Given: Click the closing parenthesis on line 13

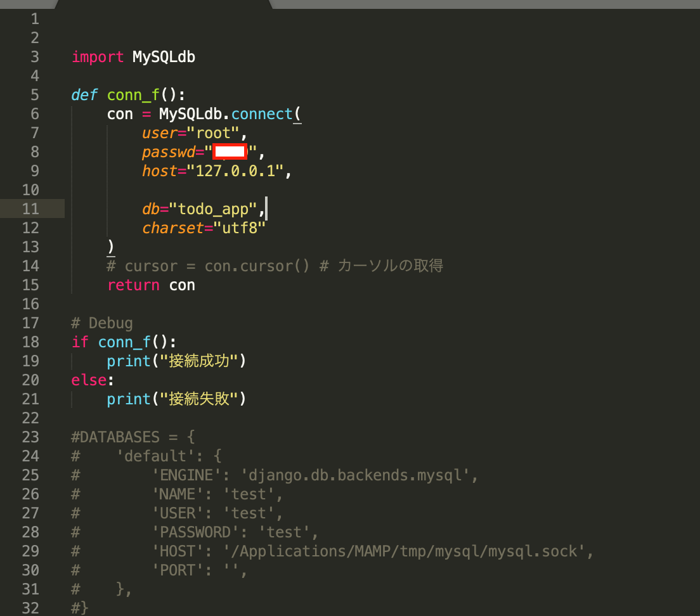Looking at the screenshot, I should click(x=111, y=247).
